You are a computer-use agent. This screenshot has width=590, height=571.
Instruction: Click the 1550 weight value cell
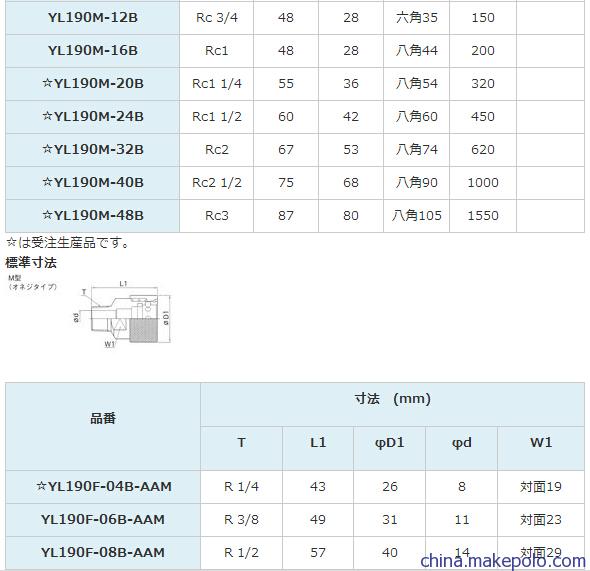483,216
